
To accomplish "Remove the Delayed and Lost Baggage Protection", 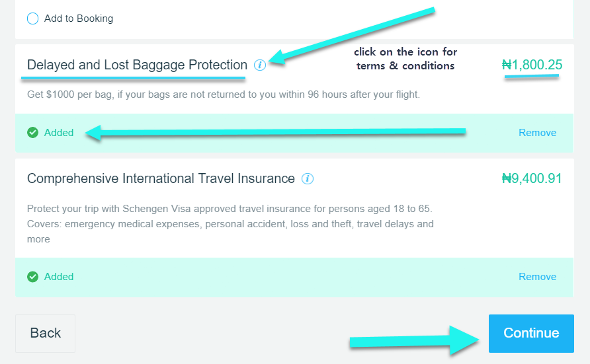I will (x=537, y=133).
